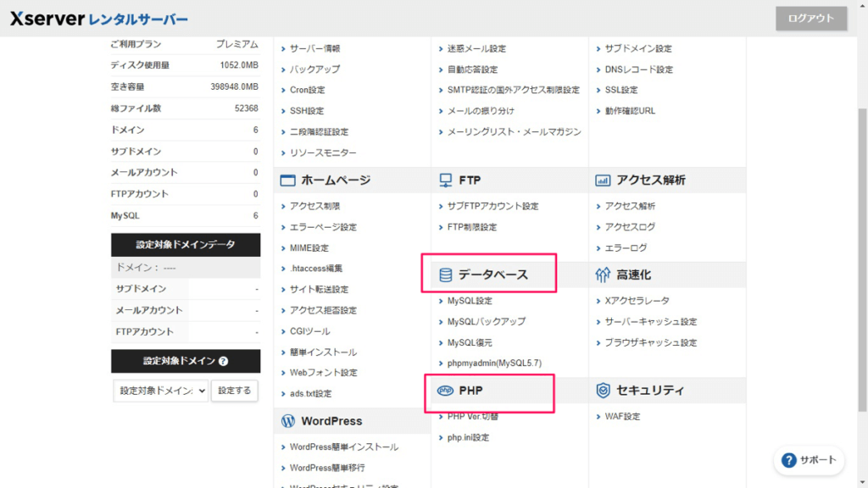Open .htaccess編集 link
Viewport: 868px width, 488px height.
tap(316, 269)
